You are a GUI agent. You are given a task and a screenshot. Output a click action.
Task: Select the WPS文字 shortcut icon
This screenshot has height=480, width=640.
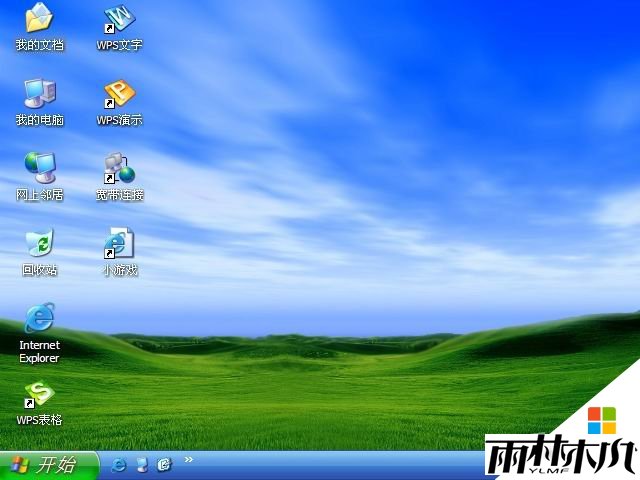click(119, 18)
